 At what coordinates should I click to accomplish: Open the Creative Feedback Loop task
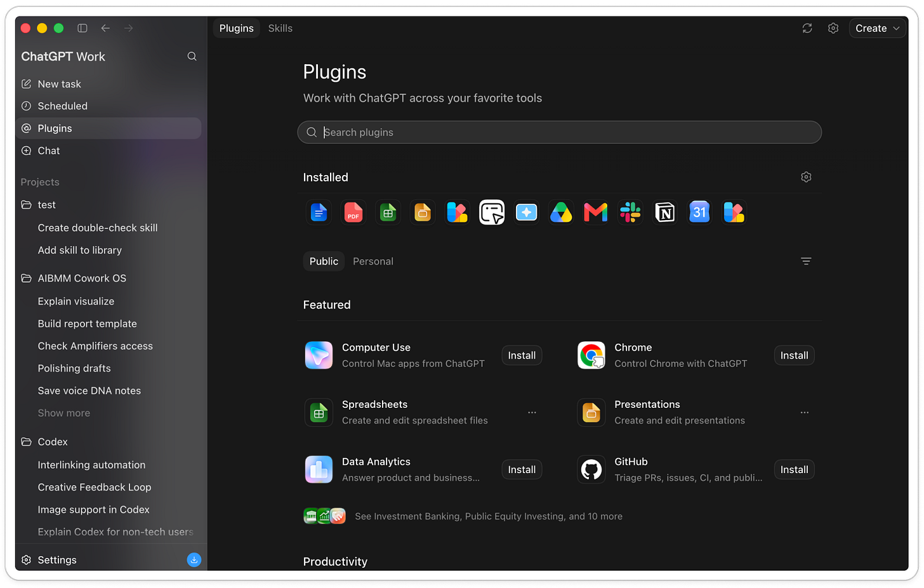point(95,487)
